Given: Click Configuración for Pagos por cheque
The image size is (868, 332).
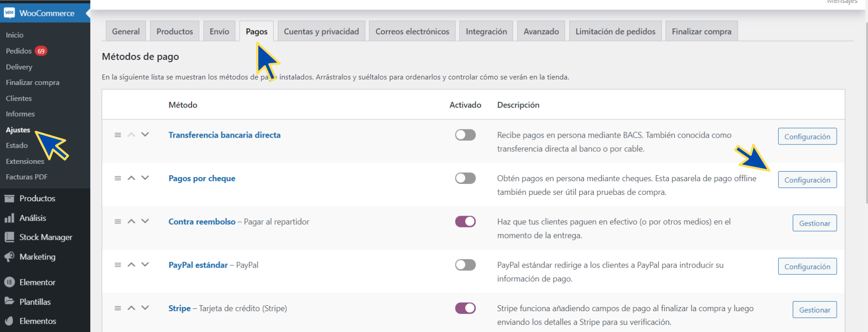Looking at the screenshot, I should click(807, 180).
